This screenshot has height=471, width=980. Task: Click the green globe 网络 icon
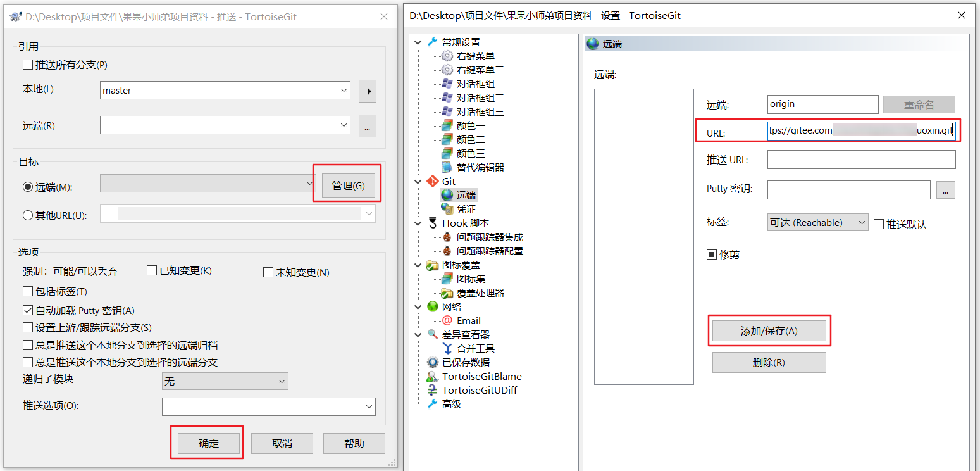(433, 306)
